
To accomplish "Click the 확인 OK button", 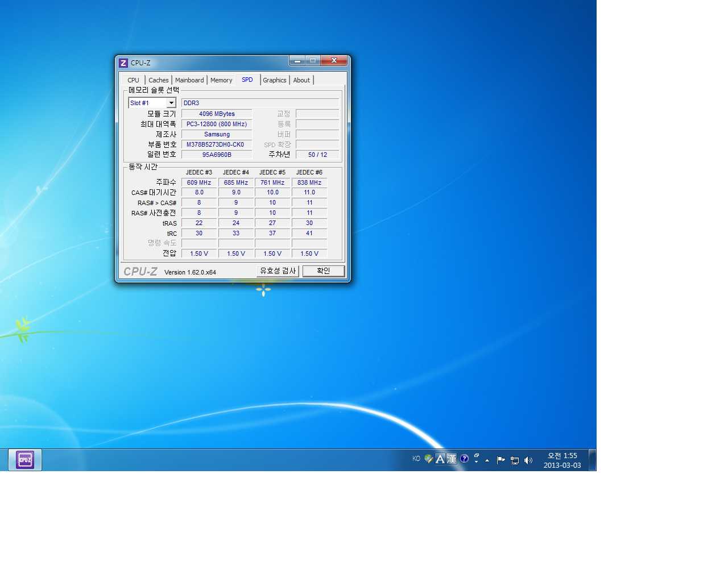I will click(324, 271).
